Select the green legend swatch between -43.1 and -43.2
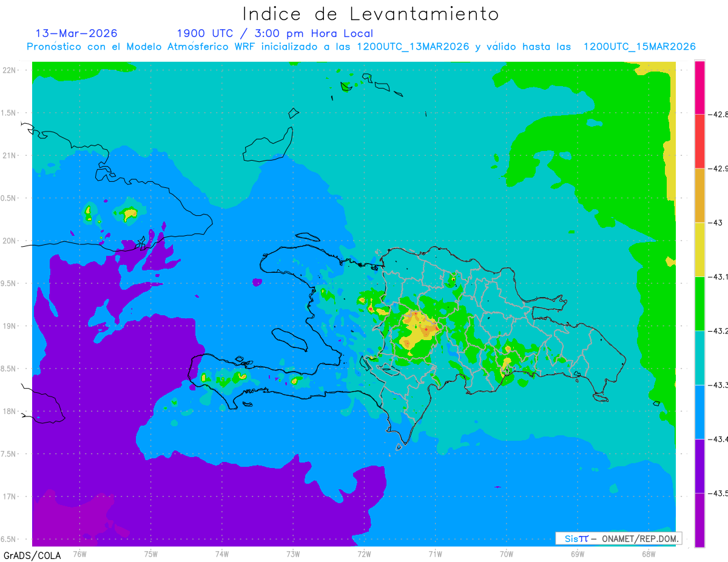 tap(699, 303)
